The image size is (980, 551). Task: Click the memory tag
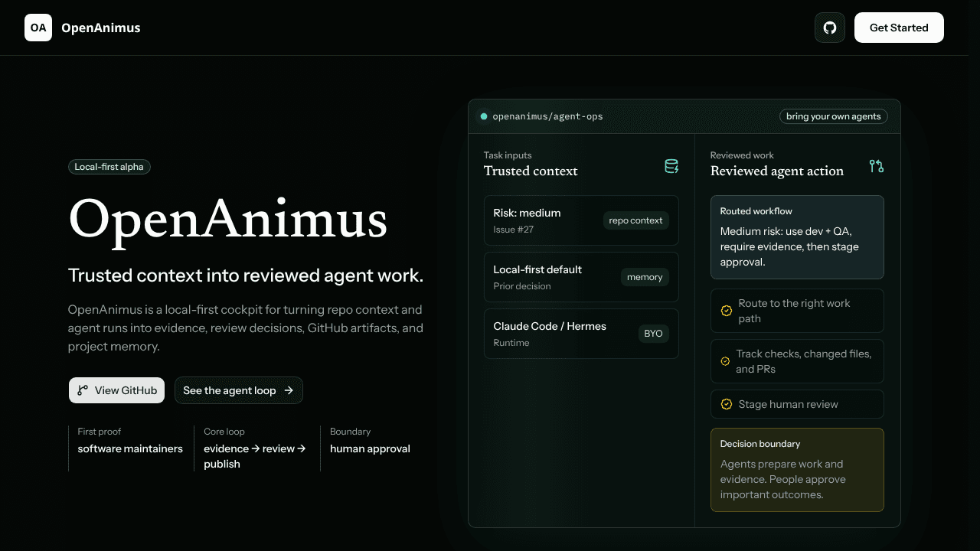coord(645,277)
